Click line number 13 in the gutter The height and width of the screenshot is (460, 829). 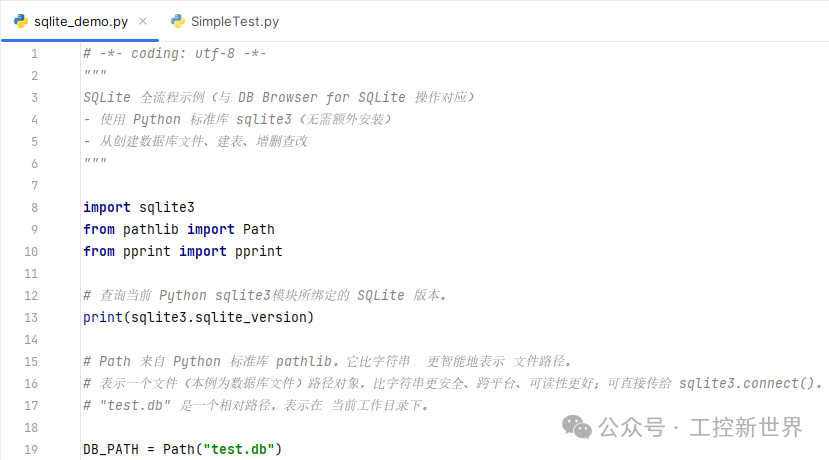(31, 317)
